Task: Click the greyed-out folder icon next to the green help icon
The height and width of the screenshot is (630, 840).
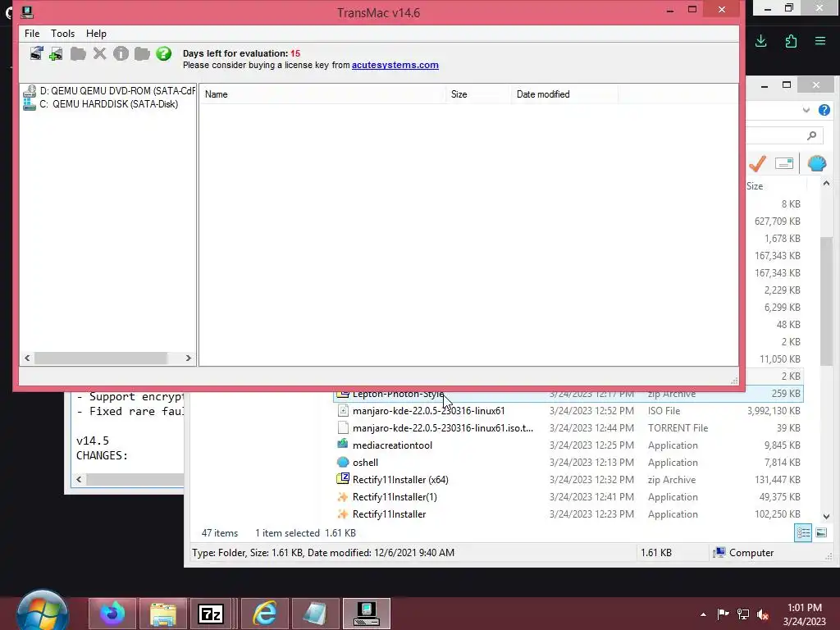Action: (x=142, y=53)
